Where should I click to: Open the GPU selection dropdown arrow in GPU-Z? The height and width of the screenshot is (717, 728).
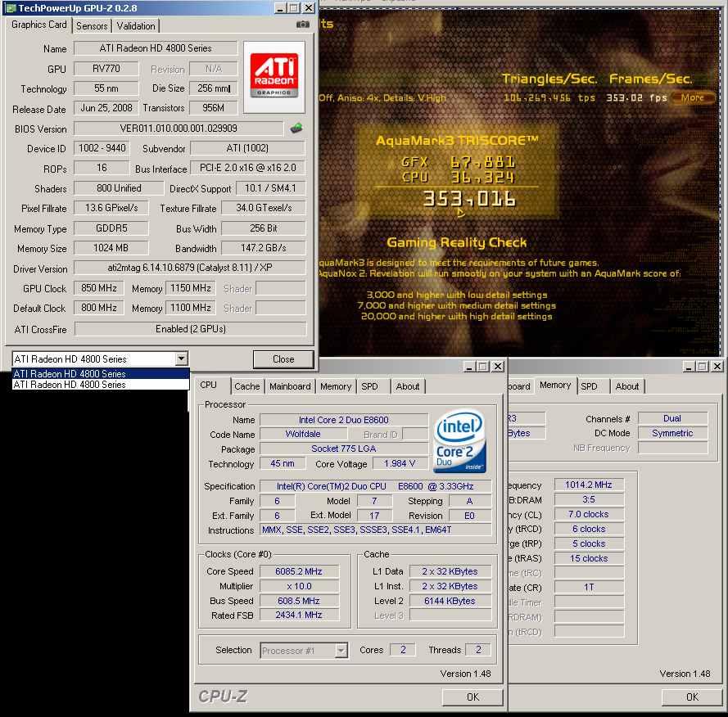pos(181,358)
